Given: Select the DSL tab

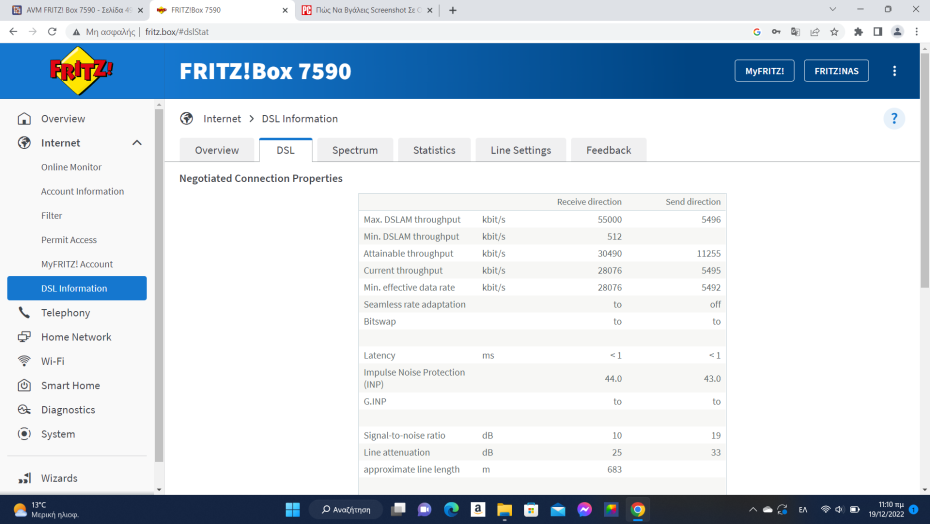Looking at the screenshot, I should click(285, 150).
